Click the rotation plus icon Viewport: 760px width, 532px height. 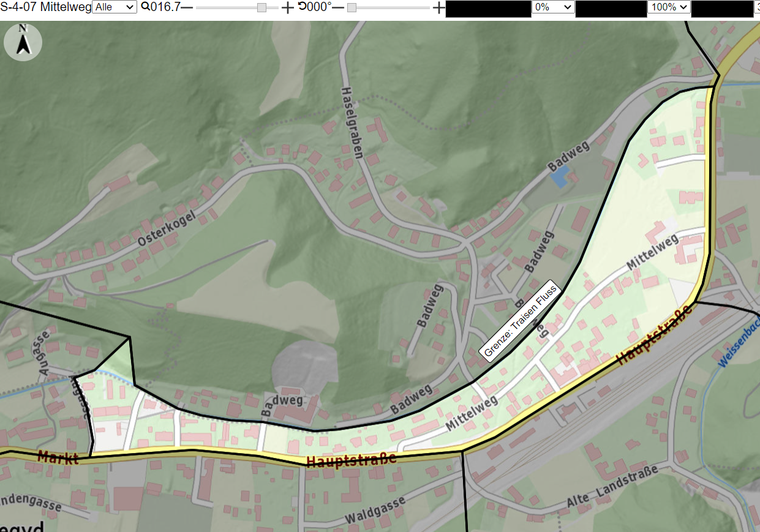point(438,7)
